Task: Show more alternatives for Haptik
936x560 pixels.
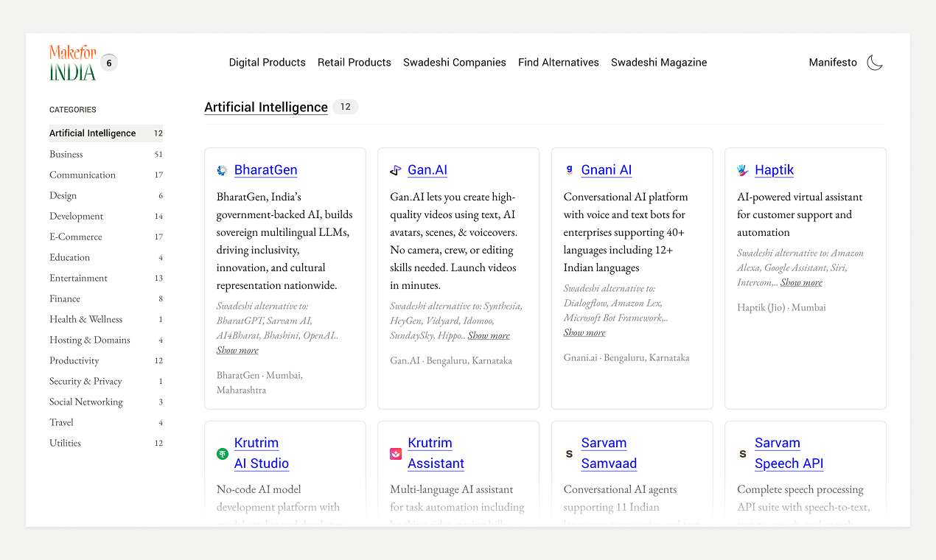Action: tap(801, 283)
